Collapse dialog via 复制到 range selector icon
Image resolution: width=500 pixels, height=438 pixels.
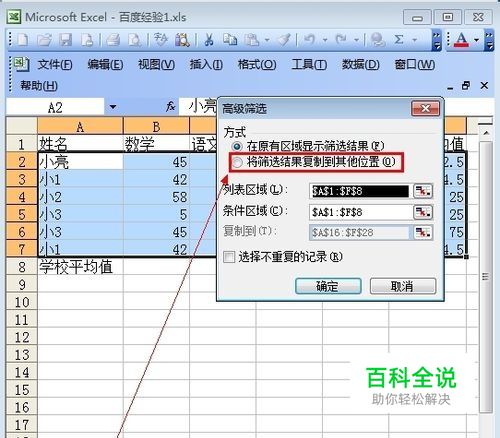[x=423, y=233]
